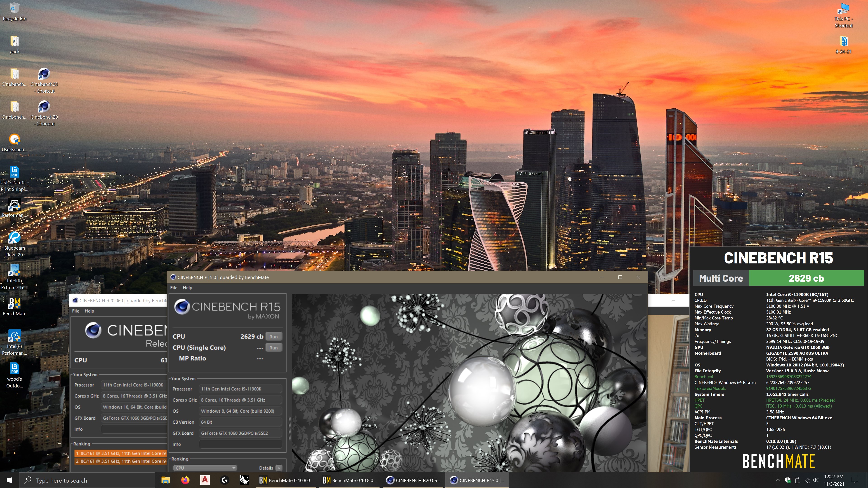This screenshot has width=868, height=488.
Task: Click the GeForce GTX 1060 3GB/PCIe/SSE2 field in R15
Action: click(240, 433)
